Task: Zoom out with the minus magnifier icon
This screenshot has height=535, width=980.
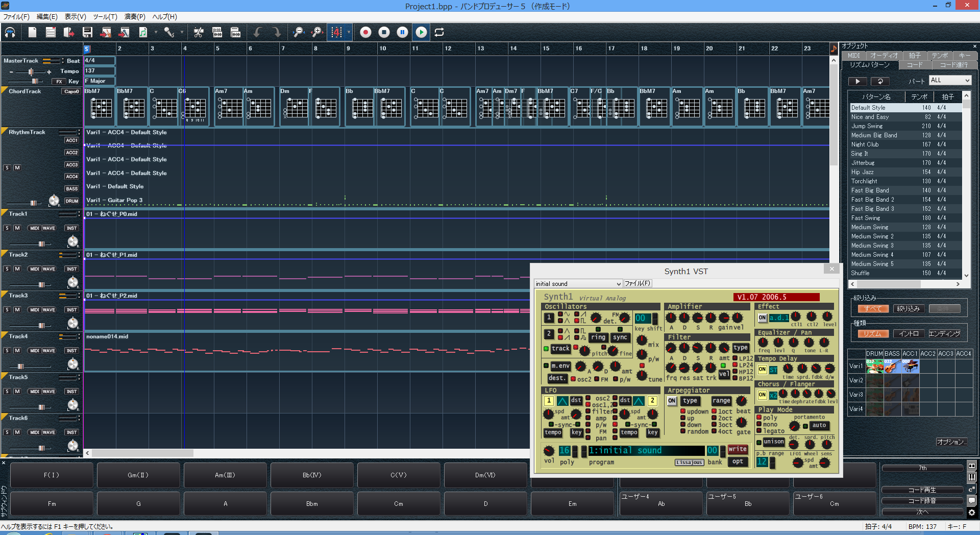Action: tap(299, 32)
